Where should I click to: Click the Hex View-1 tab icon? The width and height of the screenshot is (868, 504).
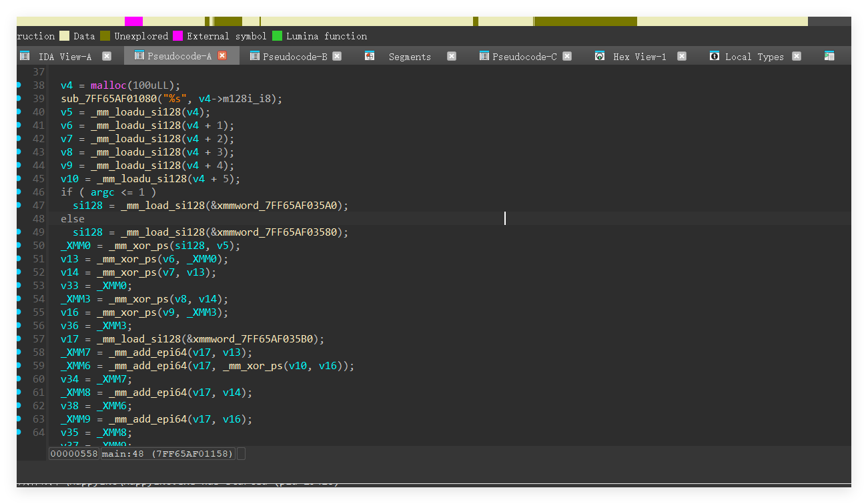(600, 56)
